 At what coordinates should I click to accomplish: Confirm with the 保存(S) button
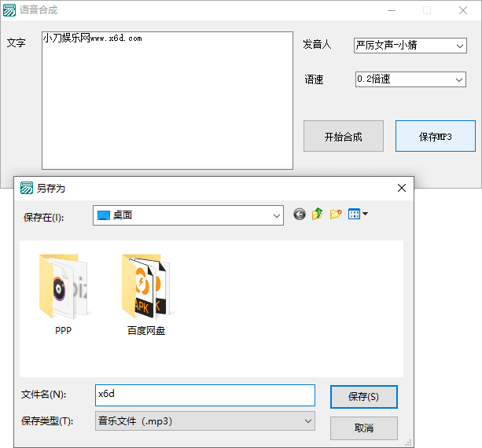363,397
